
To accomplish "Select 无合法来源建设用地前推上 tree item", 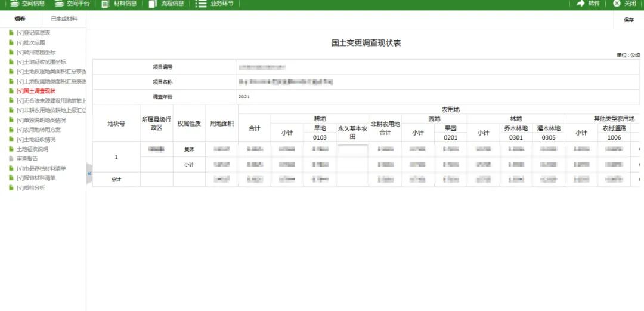I will point(51,101).
